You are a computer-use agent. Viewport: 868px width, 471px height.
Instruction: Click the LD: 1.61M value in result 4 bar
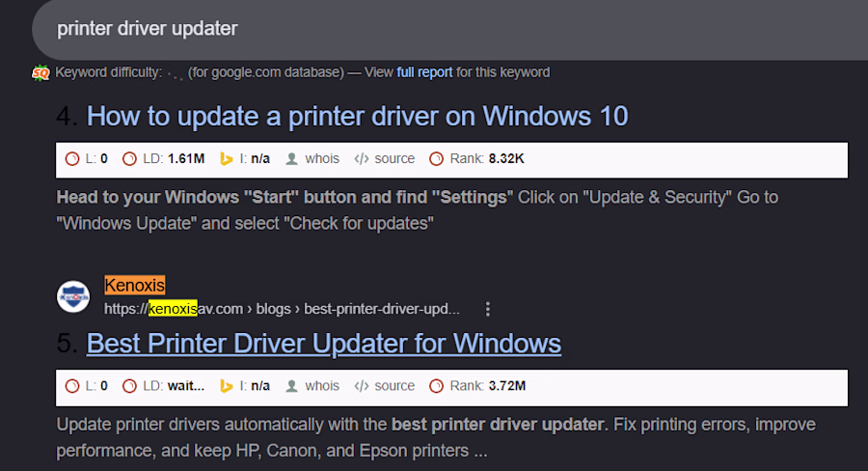coord(163,159)
